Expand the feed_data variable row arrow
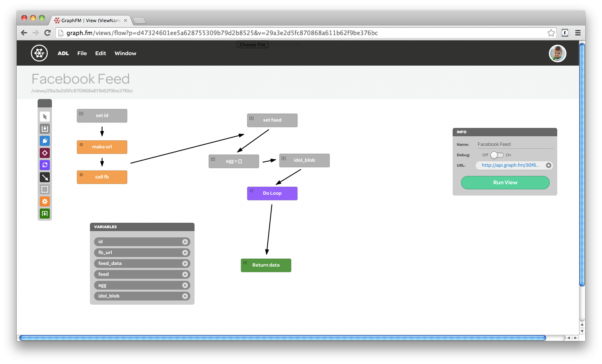Screen dimensions: 602x364 coord(185,264)
